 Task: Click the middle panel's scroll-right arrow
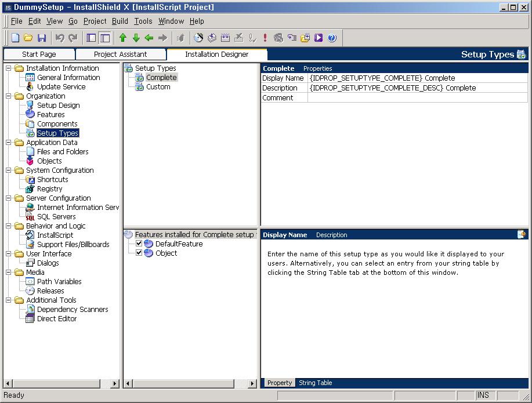point(252,384)
